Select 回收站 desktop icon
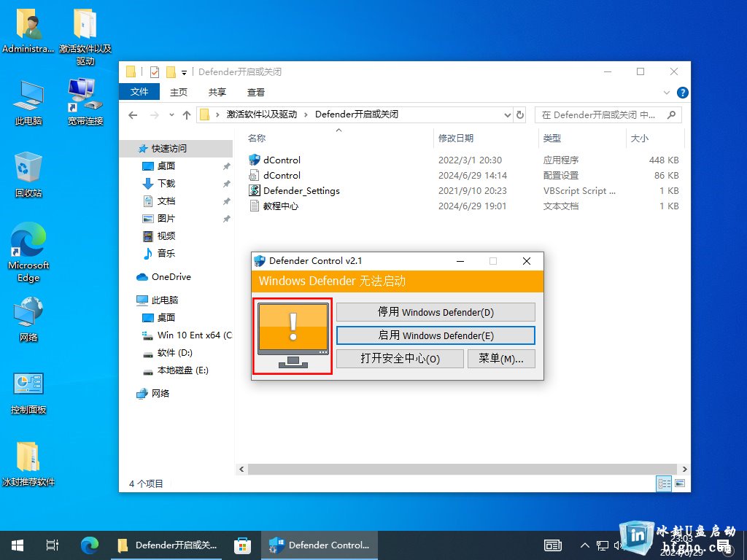 tap(28, 174)
